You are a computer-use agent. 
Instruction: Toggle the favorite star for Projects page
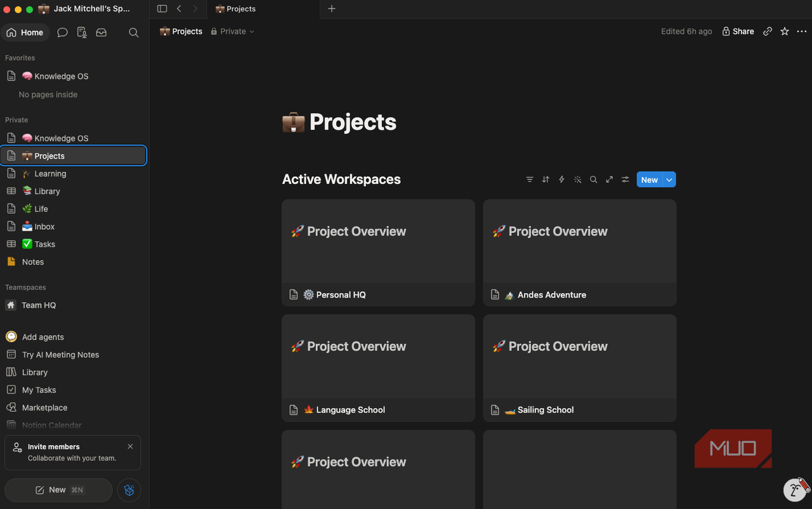(x=785, y=31)
